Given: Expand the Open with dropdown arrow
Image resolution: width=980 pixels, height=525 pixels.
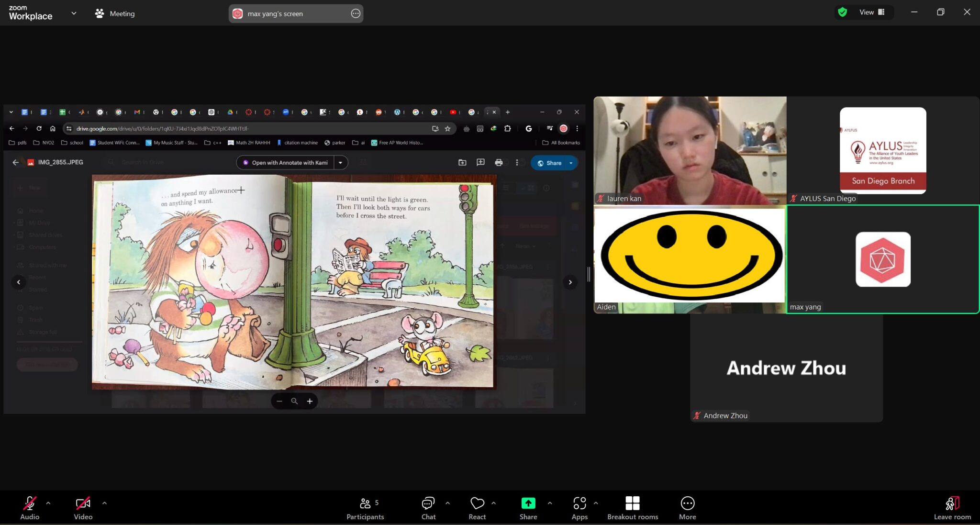Looking at the screenshot, I should (x=341, y=163).
